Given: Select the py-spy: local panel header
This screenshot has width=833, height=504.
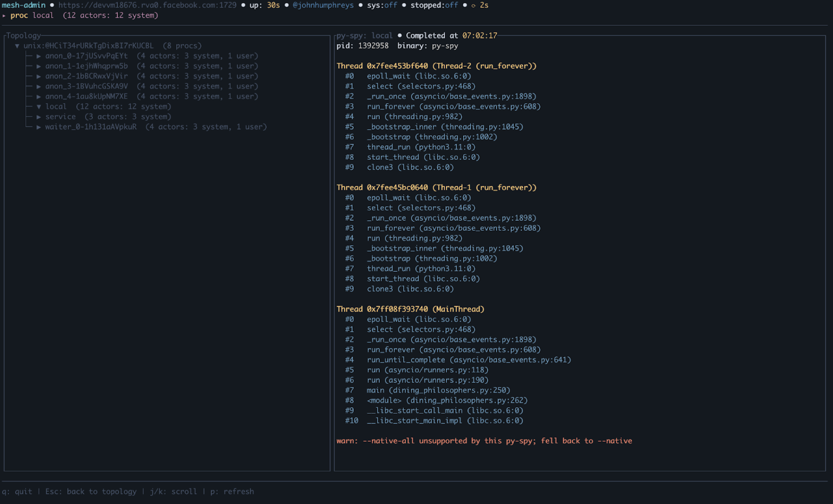Looking at the screenshot, I should tap(364, 35).
